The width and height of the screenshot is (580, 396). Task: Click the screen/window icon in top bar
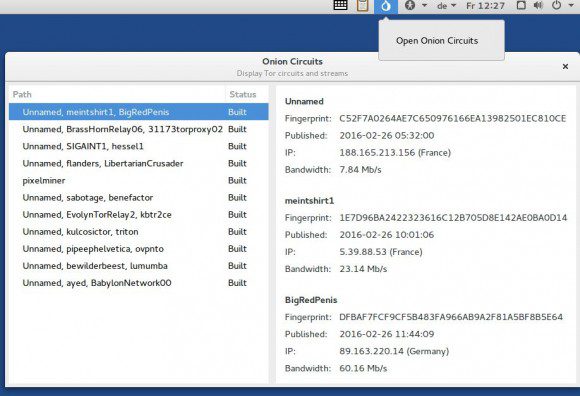click(x=521, y=5)
